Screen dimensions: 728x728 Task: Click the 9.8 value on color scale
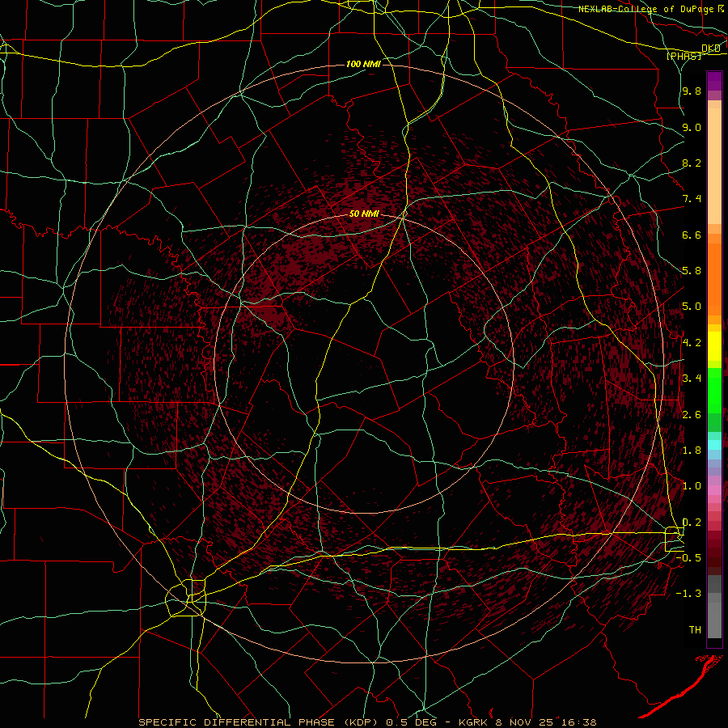click(692, 91)
